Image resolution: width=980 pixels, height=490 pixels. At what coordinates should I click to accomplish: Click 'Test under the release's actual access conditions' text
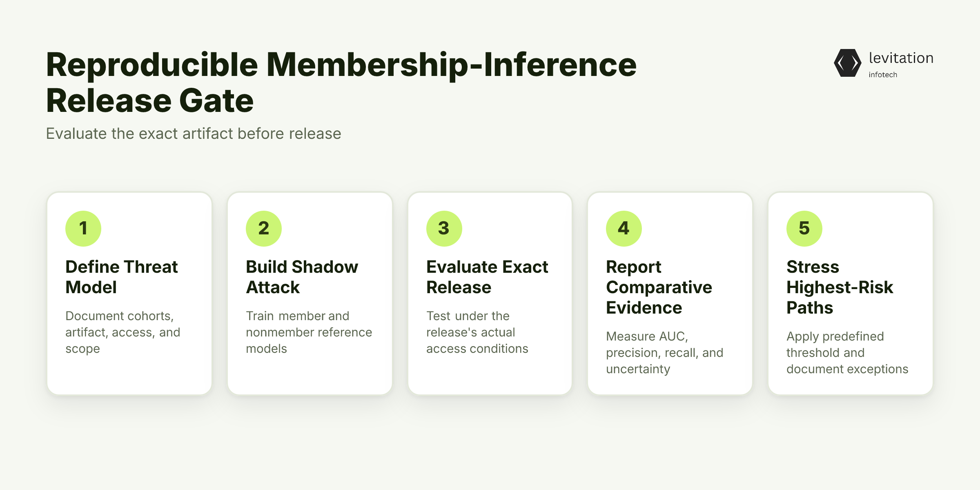477,332
